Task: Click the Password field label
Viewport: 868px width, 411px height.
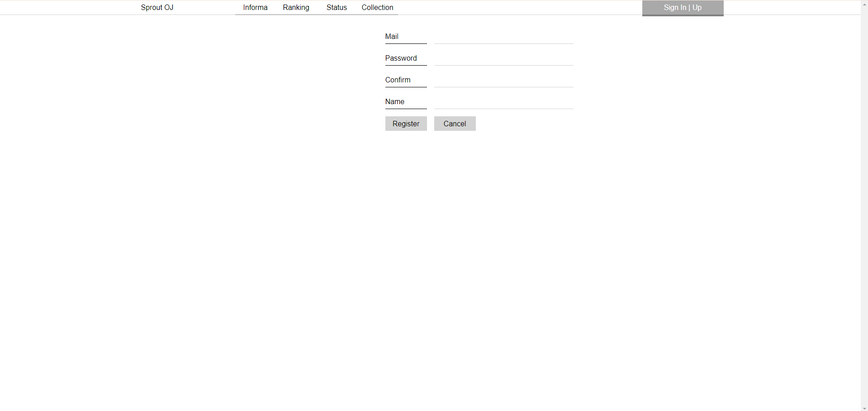Action: [x=401, y=58]
